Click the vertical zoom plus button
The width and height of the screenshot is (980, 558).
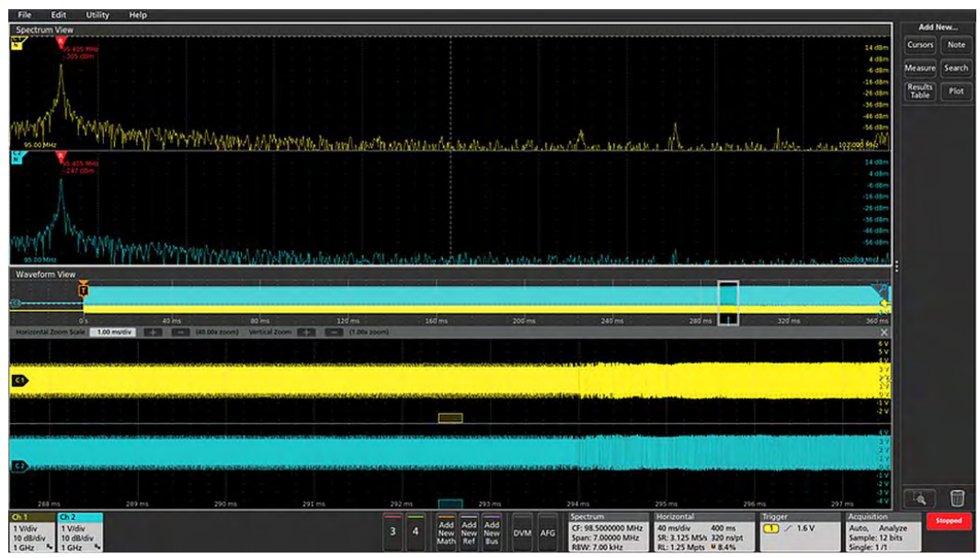coord(307,331)
